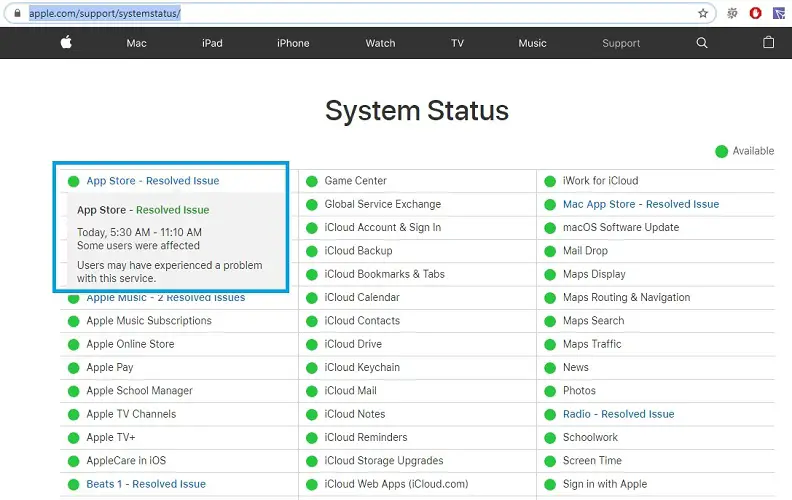Image resolution: width=792 pixels, height=500 pixels.
Task: Expand App Store - Resolved Issue link
Action: click(x=152, y=181)
